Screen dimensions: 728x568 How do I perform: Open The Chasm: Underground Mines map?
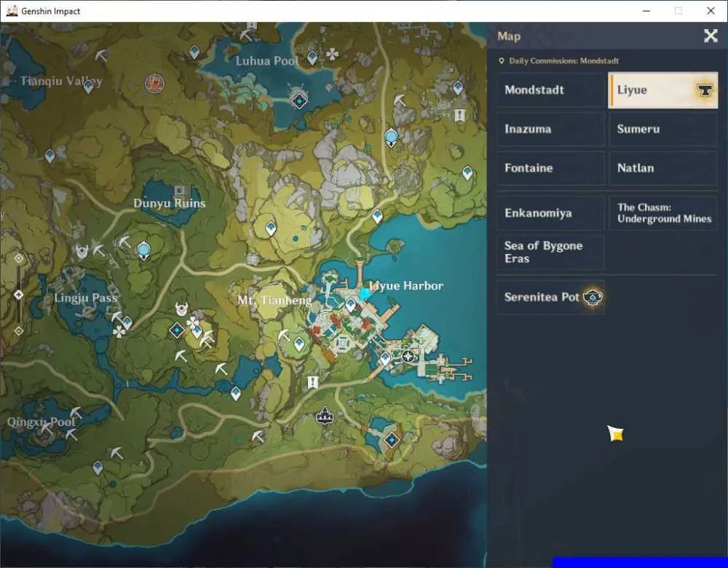click(663, 213)
